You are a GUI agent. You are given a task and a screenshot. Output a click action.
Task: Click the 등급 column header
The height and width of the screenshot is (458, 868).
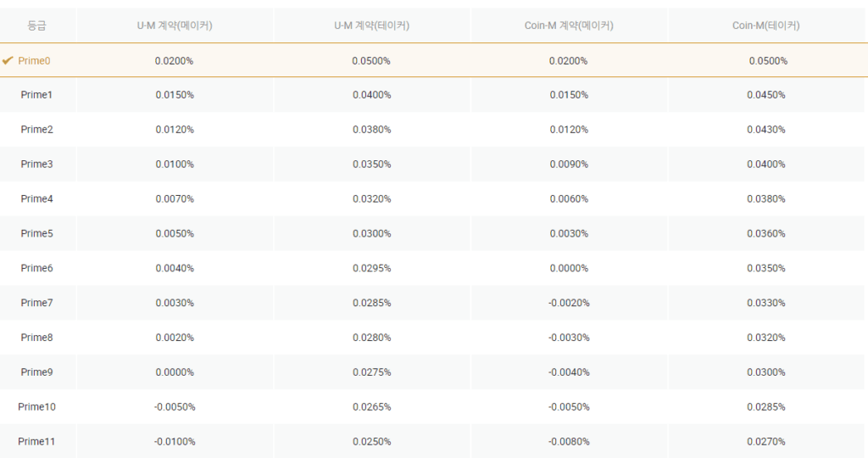click(x=36, y=25)
